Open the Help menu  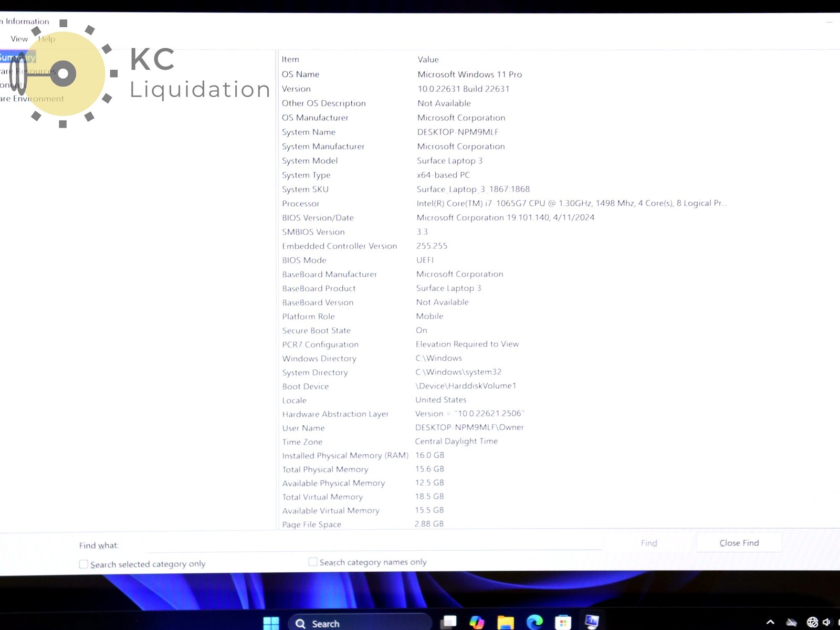pyautogui.click(x=46, y=39)
